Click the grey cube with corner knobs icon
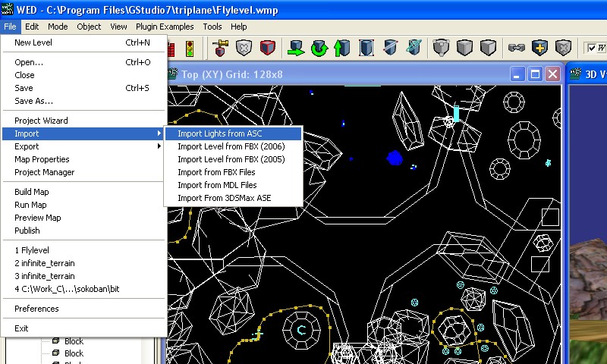This screenshot has width=607, height=364. point(441,48)
